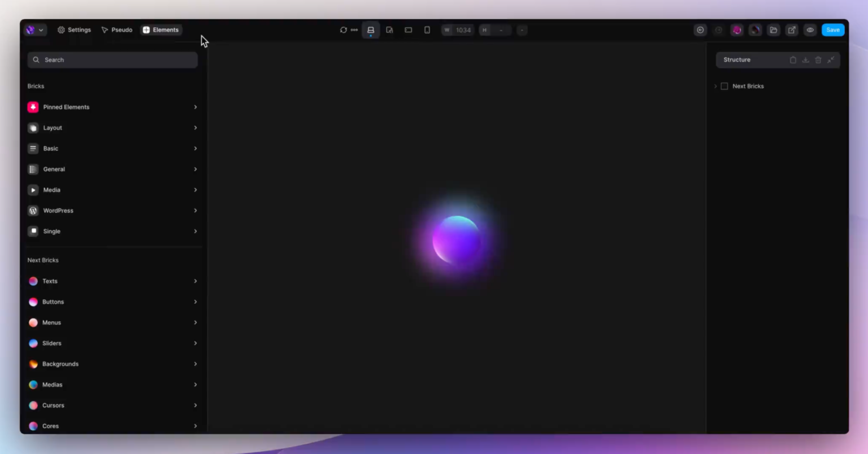Switch to the Settings tab
Image resolution: width=868 pixels, height=454 pixels.
(74, 30)
